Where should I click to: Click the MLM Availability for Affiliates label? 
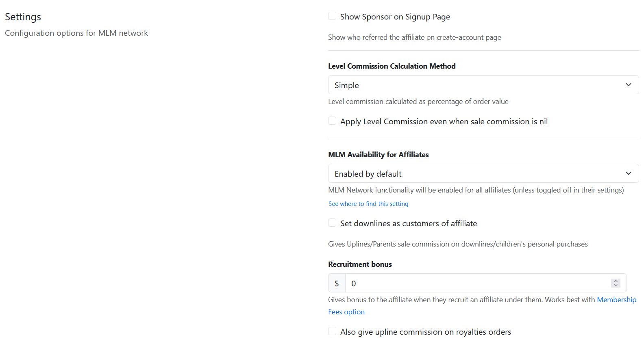(378, 155)
